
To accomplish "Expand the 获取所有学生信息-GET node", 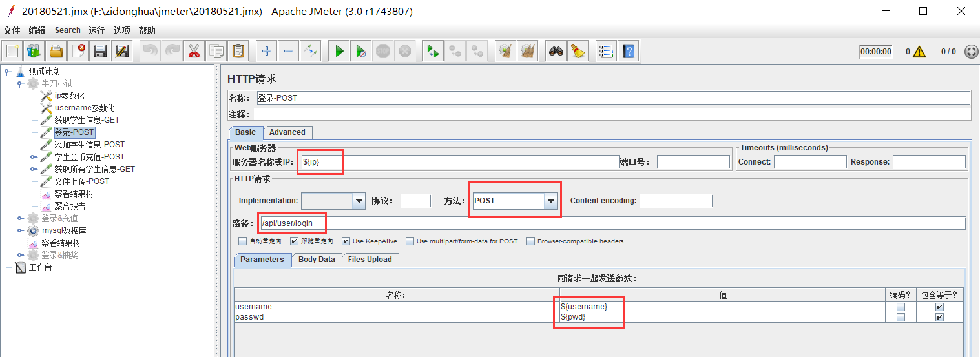I will pos(33,169).
